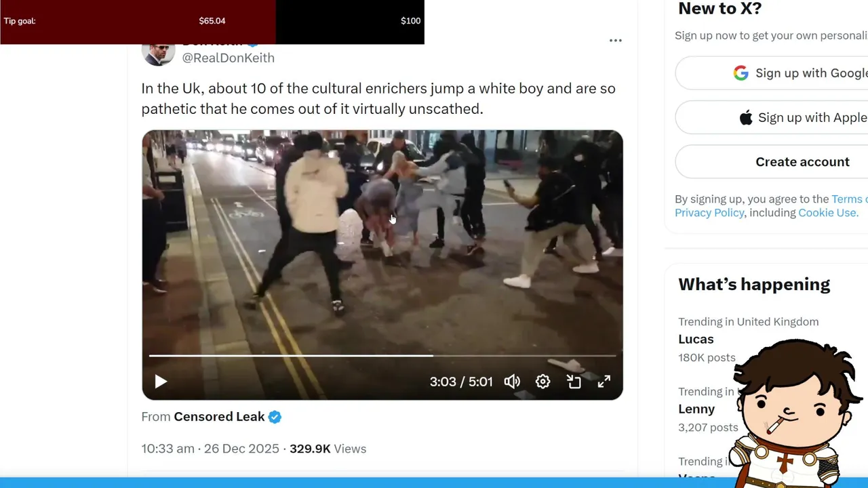Open the Cookie Use link
This screenshot has height=488, width=868.
[x=828, y=213]
